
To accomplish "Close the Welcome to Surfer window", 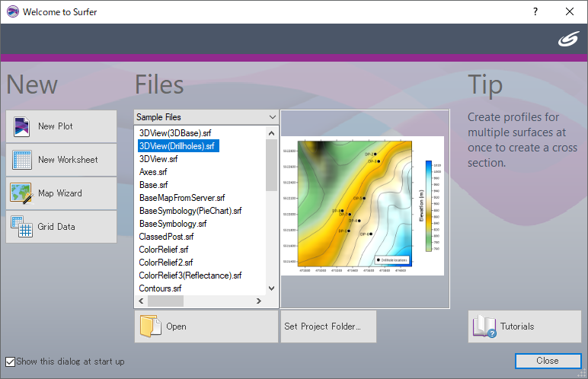I will point(570,11).
